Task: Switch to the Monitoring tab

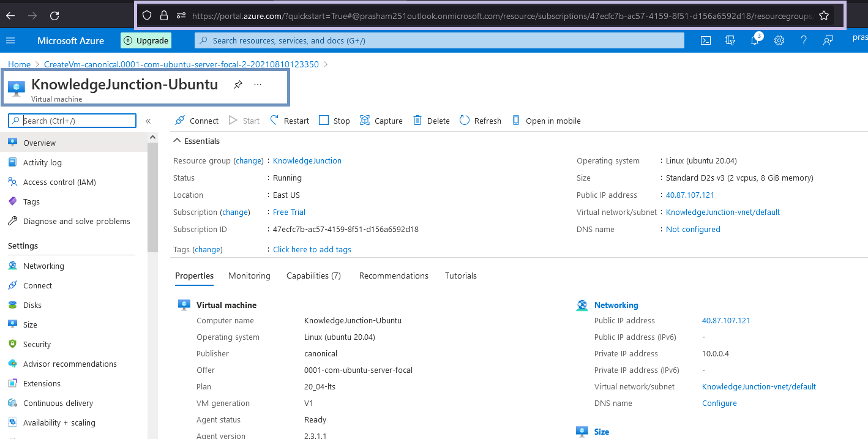Action: [x=249, y=276]
